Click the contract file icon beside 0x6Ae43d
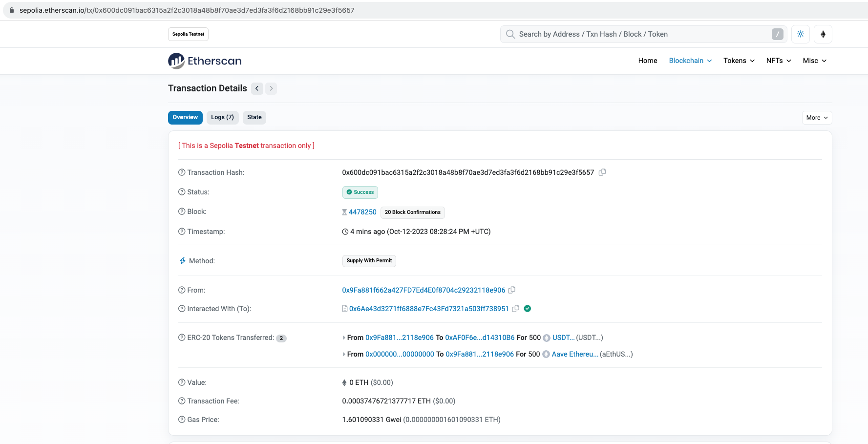The height and width of the screenshot is (444, 868). [345, 309]
